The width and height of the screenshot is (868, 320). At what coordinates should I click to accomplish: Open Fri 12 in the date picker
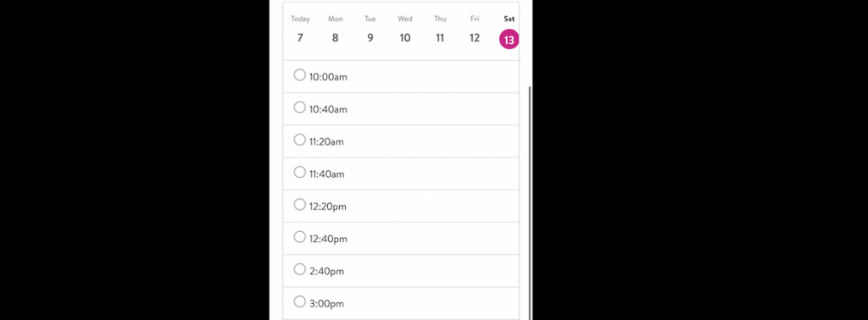[475, 30]
